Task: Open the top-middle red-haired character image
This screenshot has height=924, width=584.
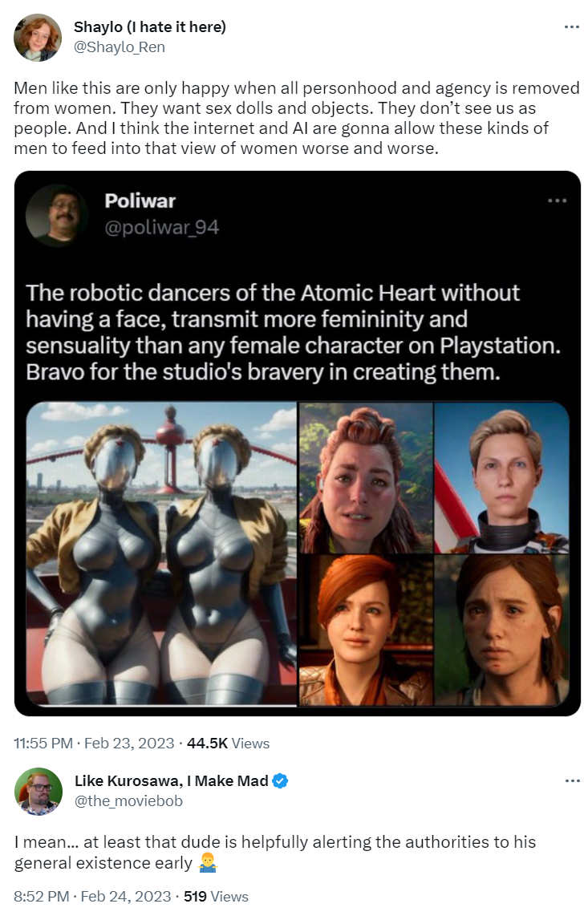Action: pos(366,478)
